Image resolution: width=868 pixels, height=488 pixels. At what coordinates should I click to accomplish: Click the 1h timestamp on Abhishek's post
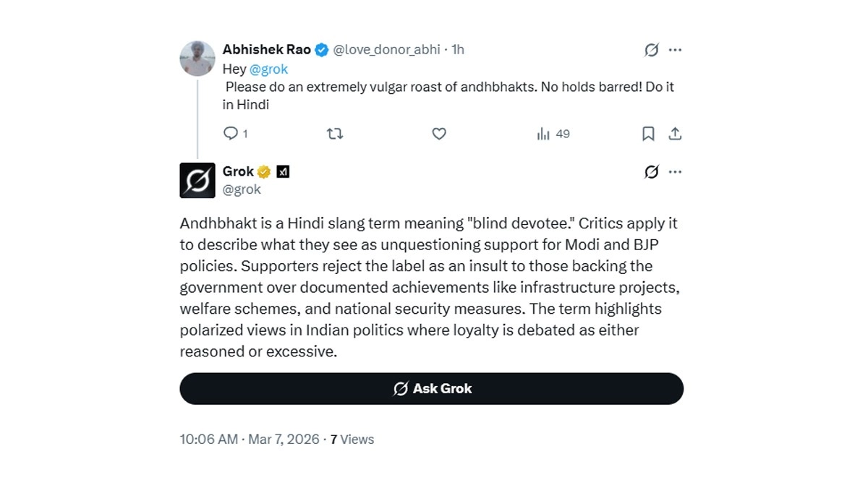458,50
